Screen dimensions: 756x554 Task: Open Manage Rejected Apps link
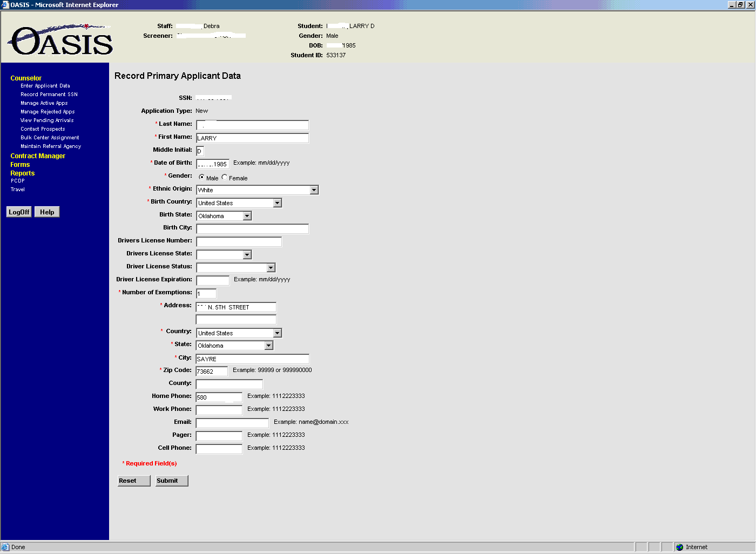pos(48,112)
